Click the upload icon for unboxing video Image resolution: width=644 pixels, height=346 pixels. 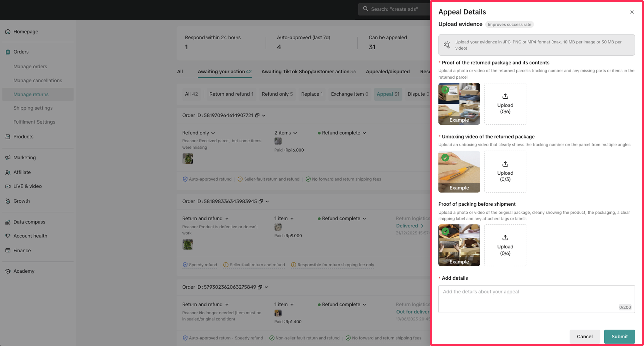[x=505, y=164]
